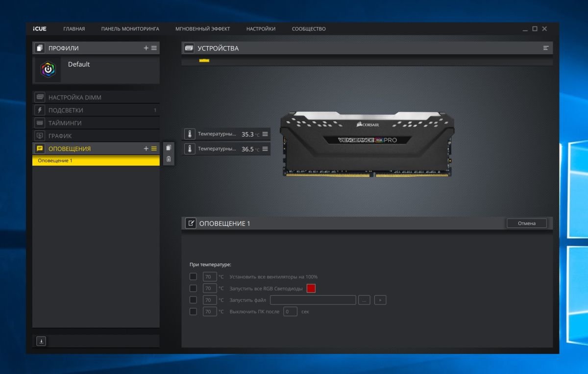Click the play test file button
The width and height of the screenshot is (588, 374).
380,300
